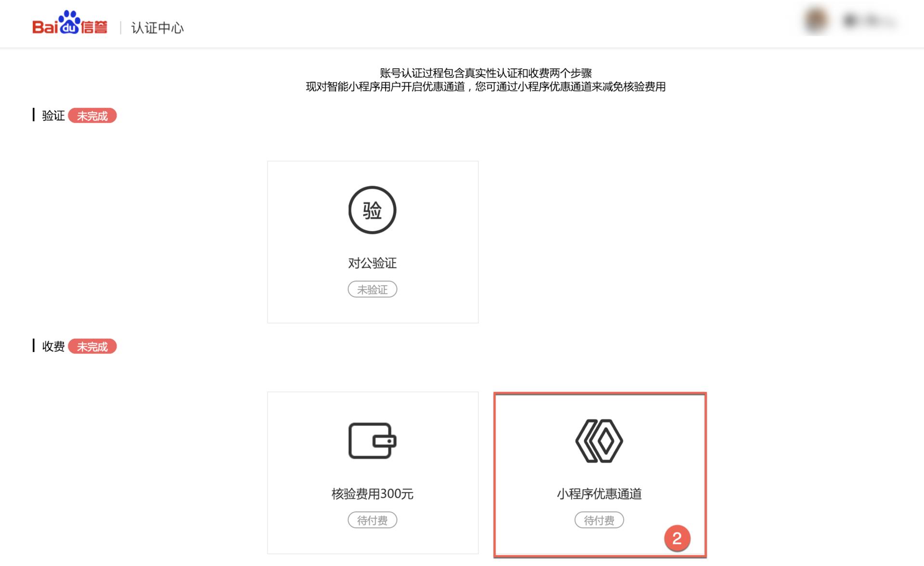Click the 认证中心 header title
This screenshot has height=566, width=924.
click(x=156, y=28)
